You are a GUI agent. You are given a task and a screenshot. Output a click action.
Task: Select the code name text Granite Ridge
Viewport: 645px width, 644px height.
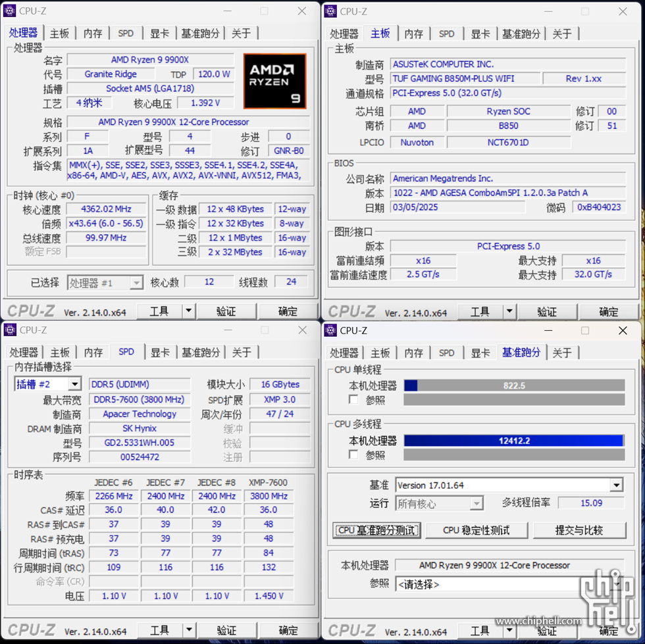point(111,74)
